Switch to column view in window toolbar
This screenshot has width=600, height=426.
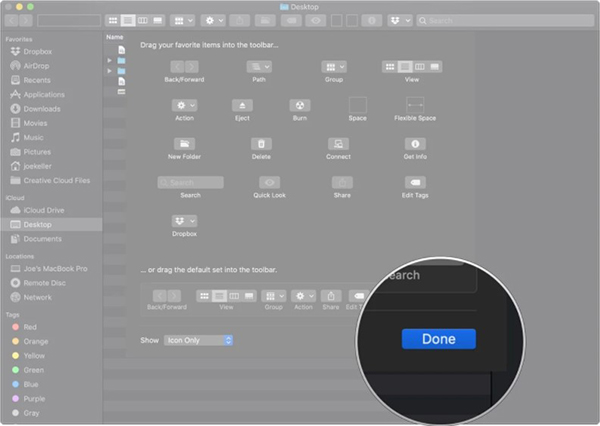point(143,20)
